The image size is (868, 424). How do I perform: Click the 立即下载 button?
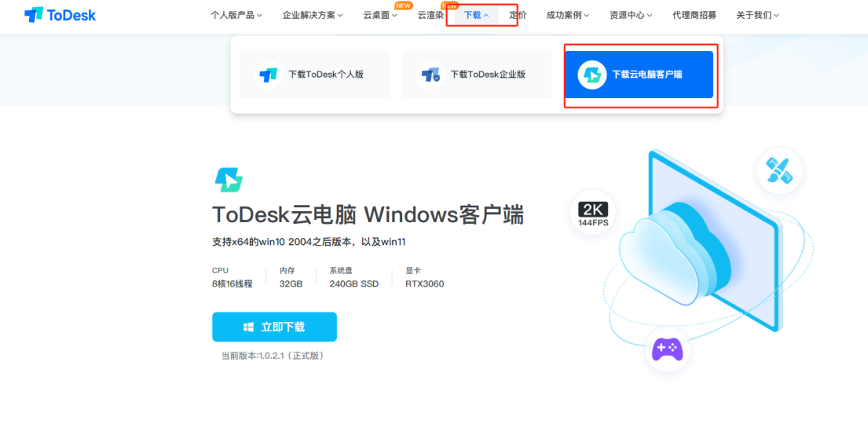click(275, 327)
